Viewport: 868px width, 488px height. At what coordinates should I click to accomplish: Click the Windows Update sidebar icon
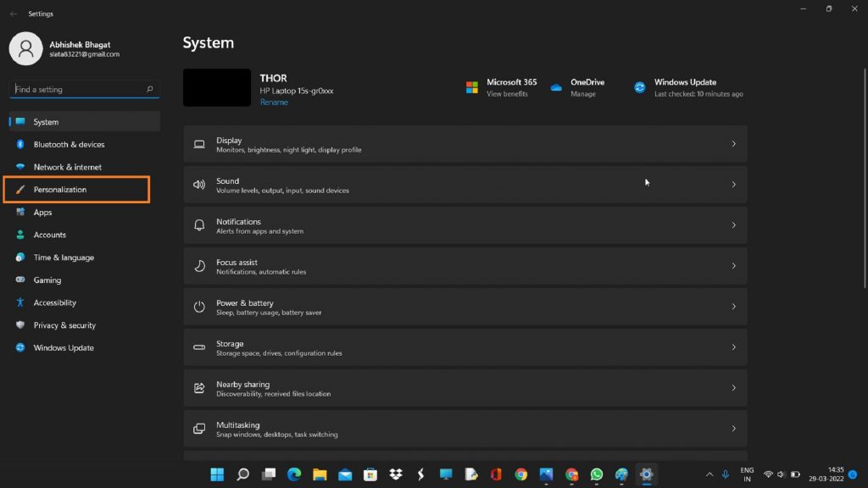(x=20, y=348)
